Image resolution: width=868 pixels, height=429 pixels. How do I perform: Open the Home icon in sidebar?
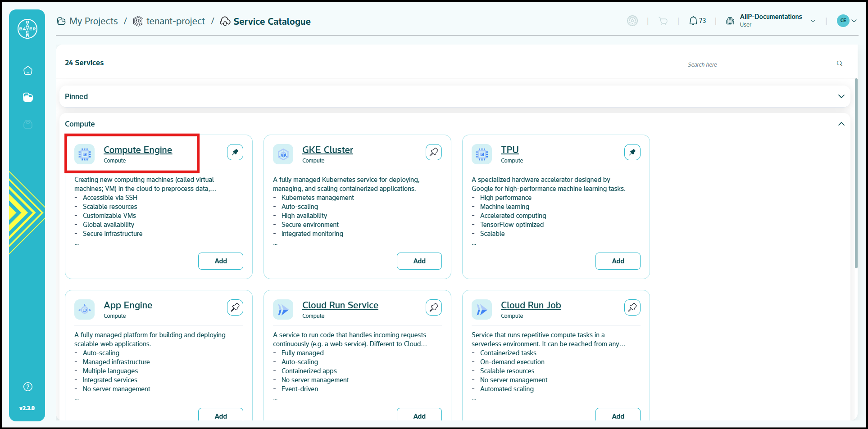click(x=28, y=71)
